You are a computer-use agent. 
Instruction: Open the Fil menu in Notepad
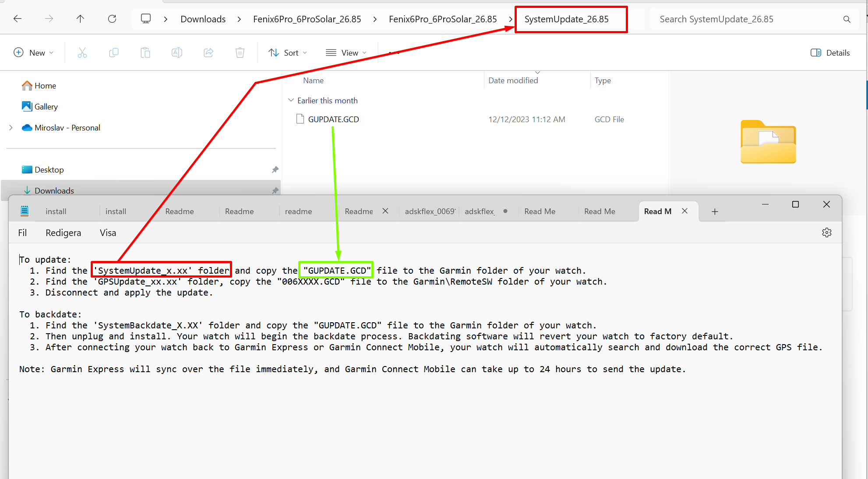(22, 232)
